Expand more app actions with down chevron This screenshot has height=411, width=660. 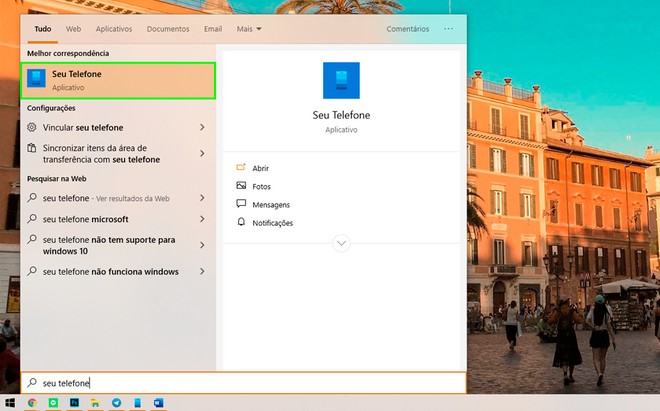(341, 242)
